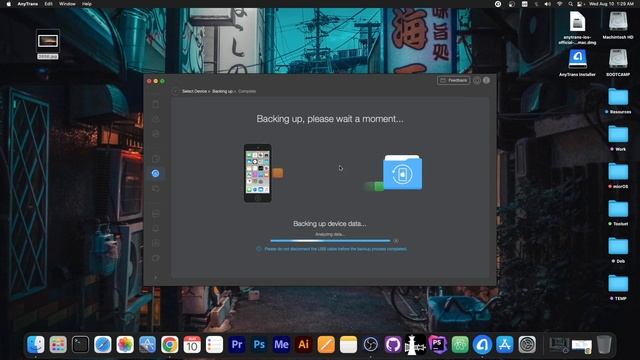Click the info icon beside USB warning
This screenshot has height=360, width=640.
pyautogui.click(x=259, y=249)
